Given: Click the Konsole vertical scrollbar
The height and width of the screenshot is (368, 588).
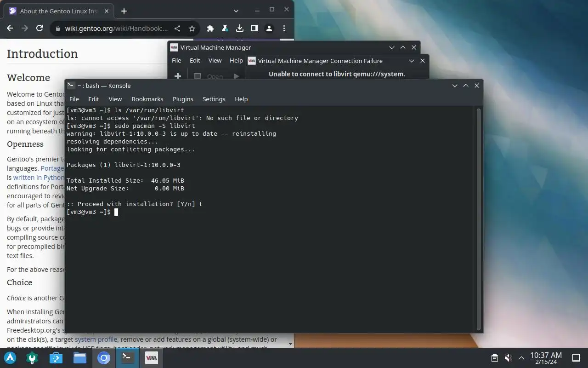Looking at the screenshot, I should pos(479,219).
